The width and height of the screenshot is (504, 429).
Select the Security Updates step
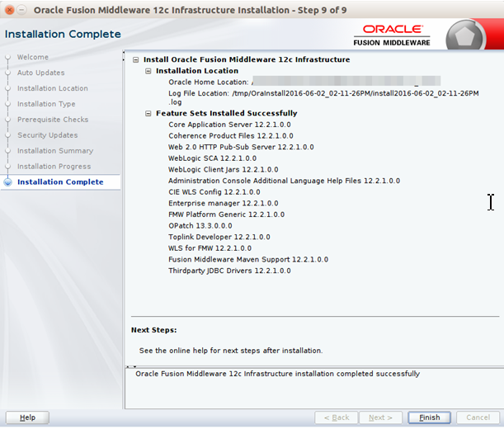coord(48,135)
